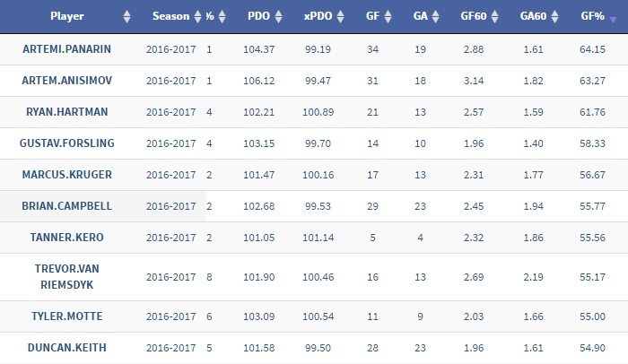
Task: Click Panarin's 64.15 GF% cell
Action: click(x=591, y=49)
